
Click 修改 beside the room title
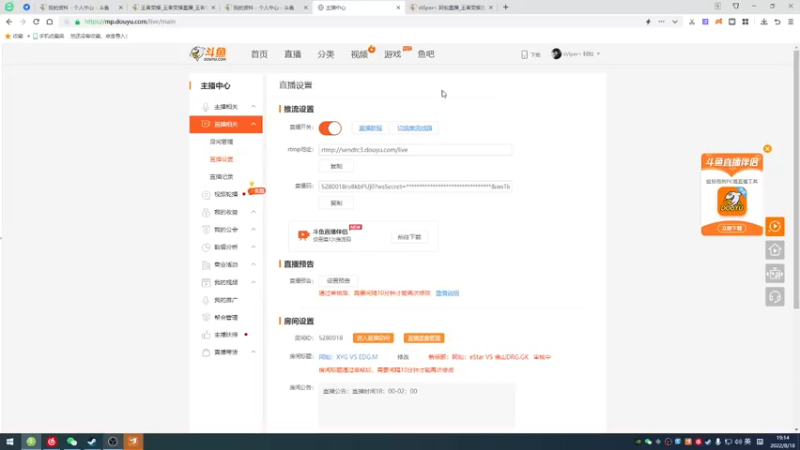[x=403, y=357]
